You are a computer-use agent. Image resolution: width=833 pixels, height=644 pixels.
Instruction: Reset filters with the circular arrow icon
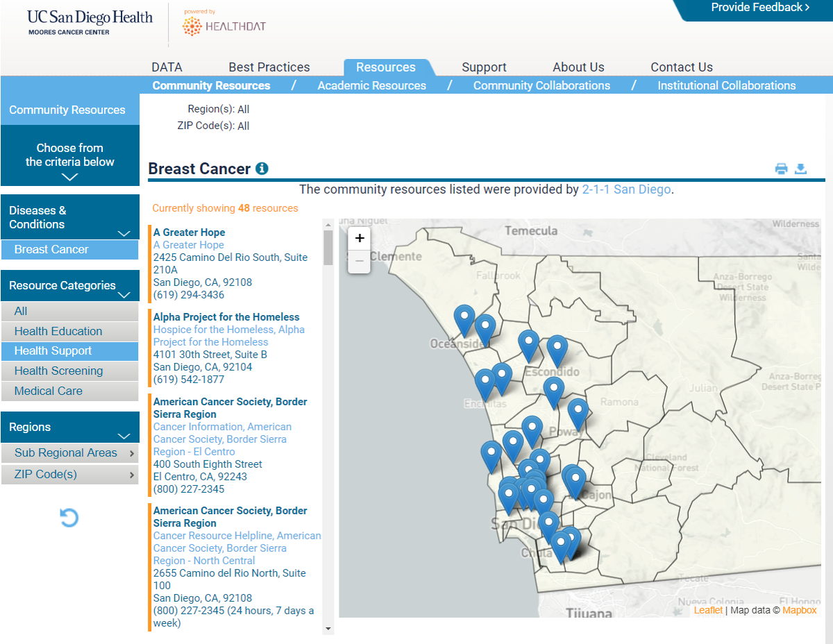69,518
